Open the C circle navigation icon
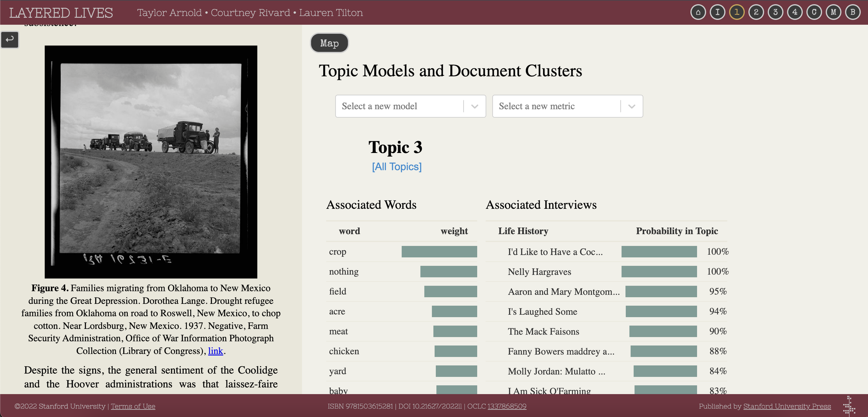This screenshot has height=417, width=868. point(814,12)
